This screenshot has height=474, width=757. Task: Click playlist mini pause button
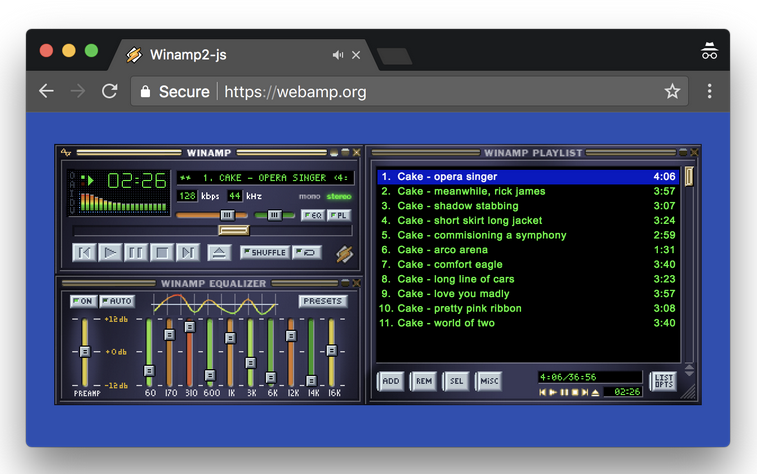pos(564,392)
